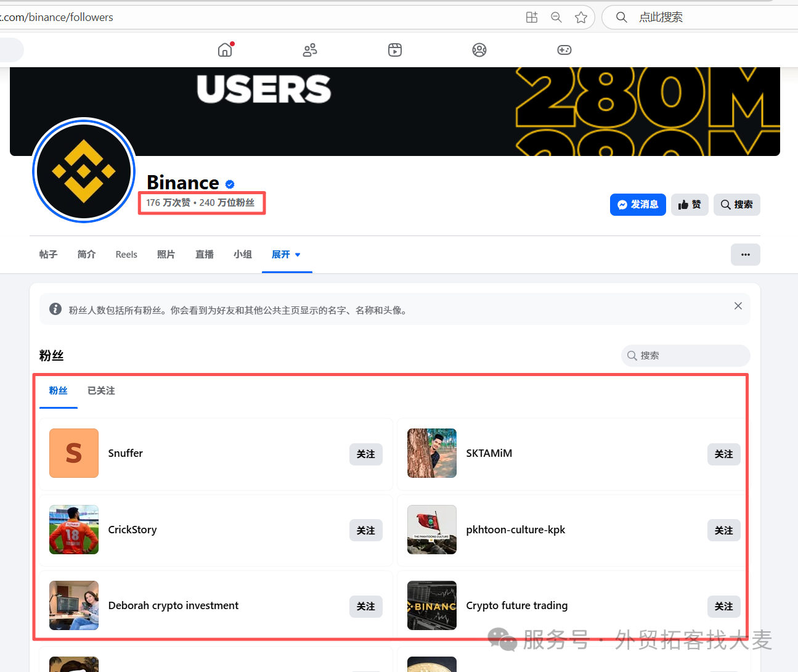Follow Snuffer with 关注 button

point(366,454)
